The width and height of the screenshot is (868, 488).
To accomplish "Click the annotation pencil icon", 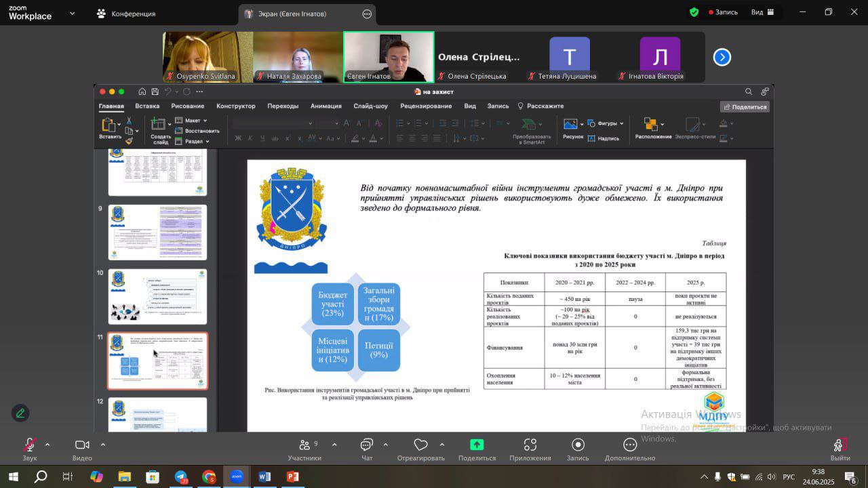I will (20, 413).
